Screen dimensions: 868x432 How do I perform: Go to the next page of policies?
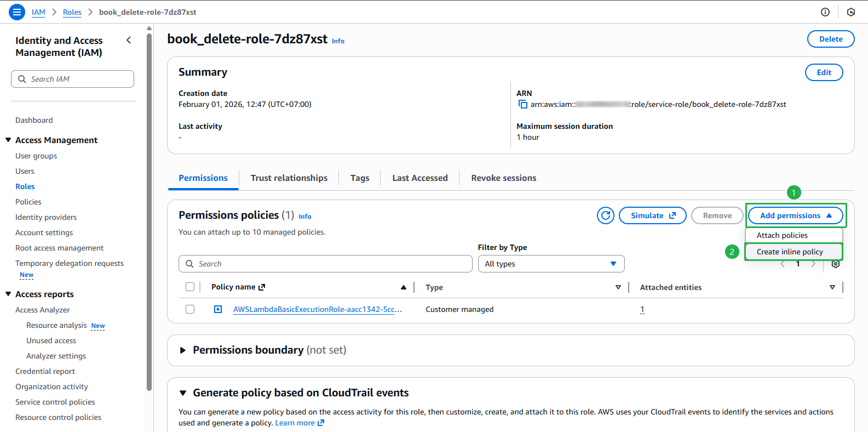pyautogui.click(x=813, y=264)
